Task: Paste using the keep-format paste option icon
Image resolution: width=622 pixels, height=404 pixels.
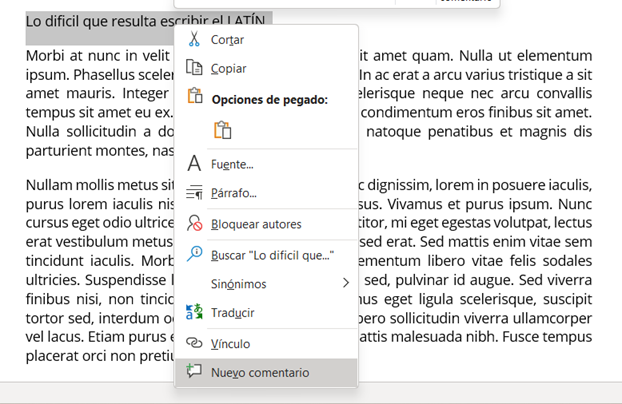Action: [223, 130]
